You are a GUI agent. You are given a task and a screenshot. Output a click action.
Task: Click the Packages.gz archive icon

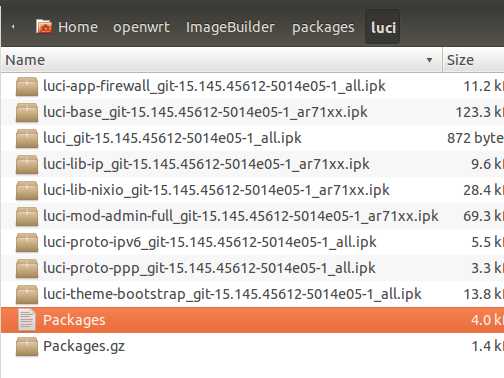coord(27,346)
